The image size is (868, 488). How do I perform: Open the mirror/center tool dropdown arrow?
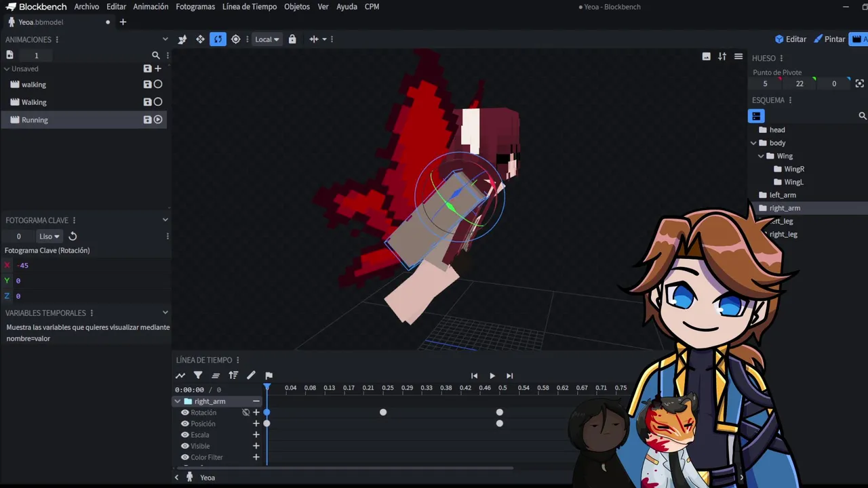coord(324,39)
